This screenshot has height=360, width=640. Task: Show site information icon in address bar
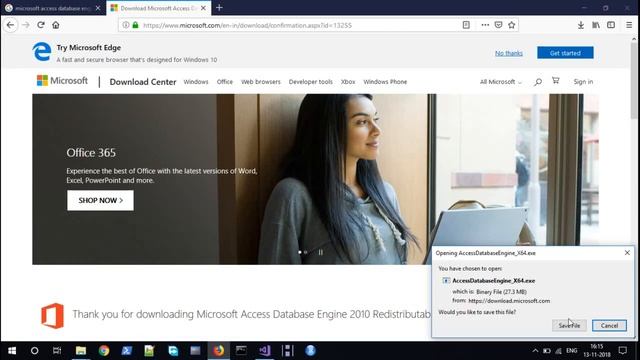click(126, 25)
